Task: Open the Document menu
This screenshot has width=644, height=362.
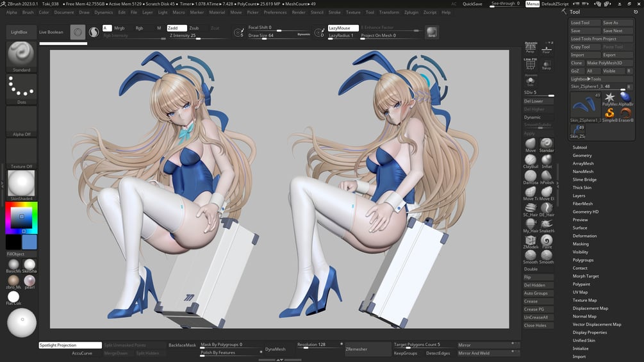Action: (64, 12)
